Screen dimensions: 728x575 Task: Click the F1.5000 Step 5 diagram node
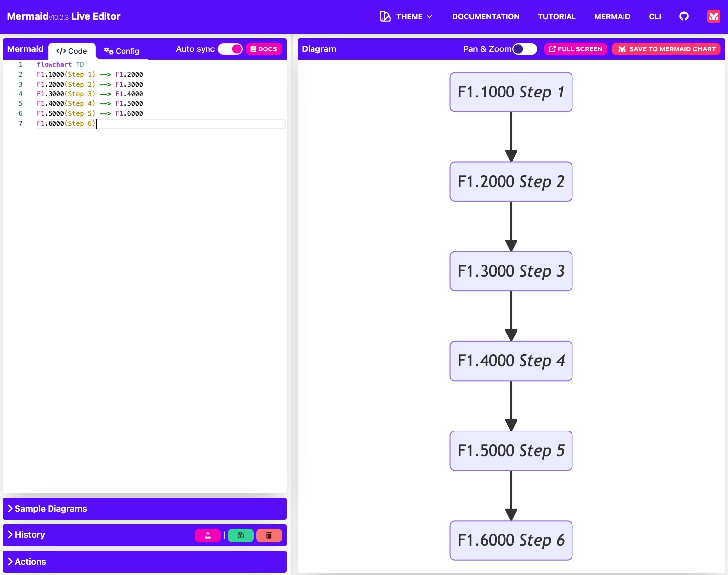click(x=511, y=450)
